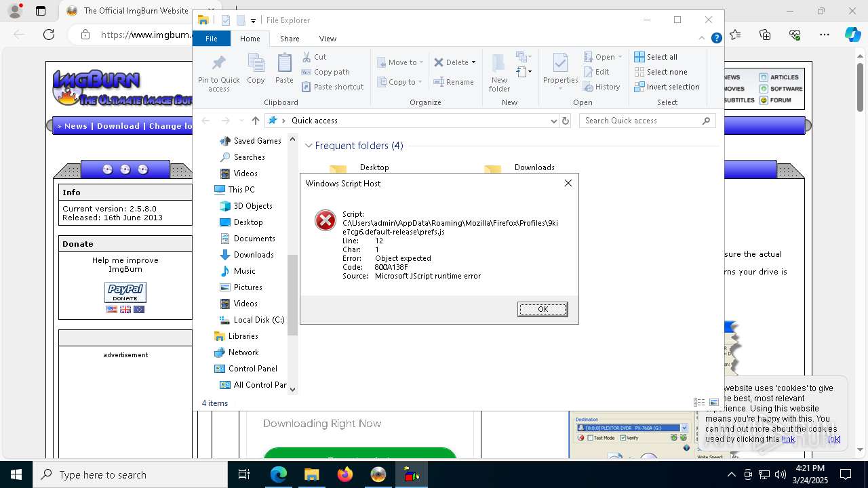This screenshot has height=488, width=868.
Task: Click the taskbar search box
Action: tap(130, 474)
